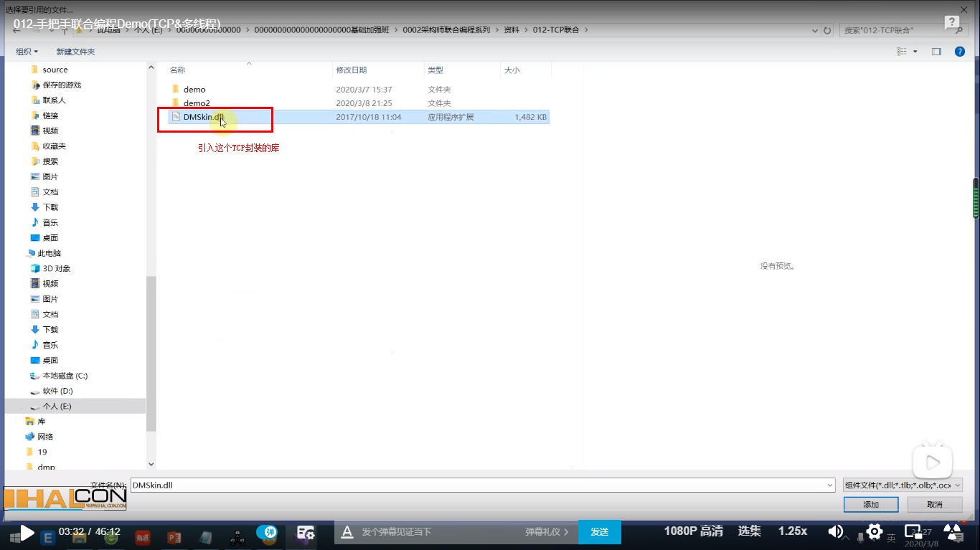980x550 pixels.
Task: Click the 添加 button to add the file
Action: (870, 504)
